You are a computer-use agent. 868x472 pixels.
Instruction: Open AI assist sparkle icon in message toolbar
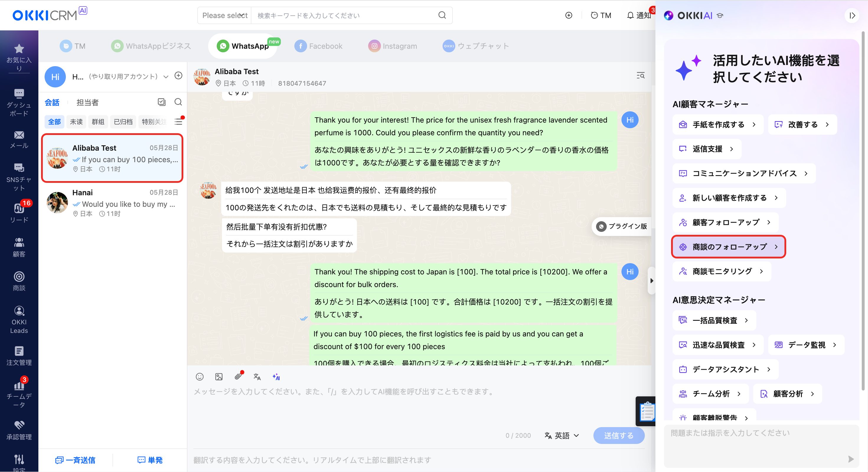point(276,377)
